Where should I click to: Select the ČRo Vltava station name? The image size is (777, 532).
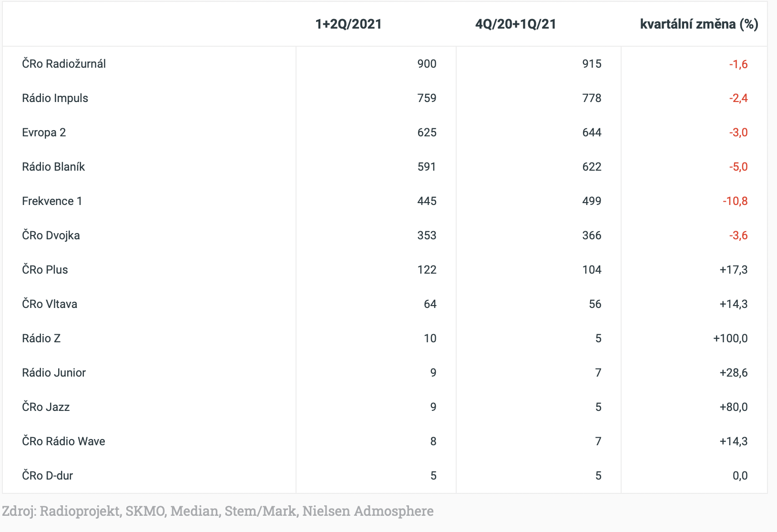pyautogui.click(x=50, y=304)
